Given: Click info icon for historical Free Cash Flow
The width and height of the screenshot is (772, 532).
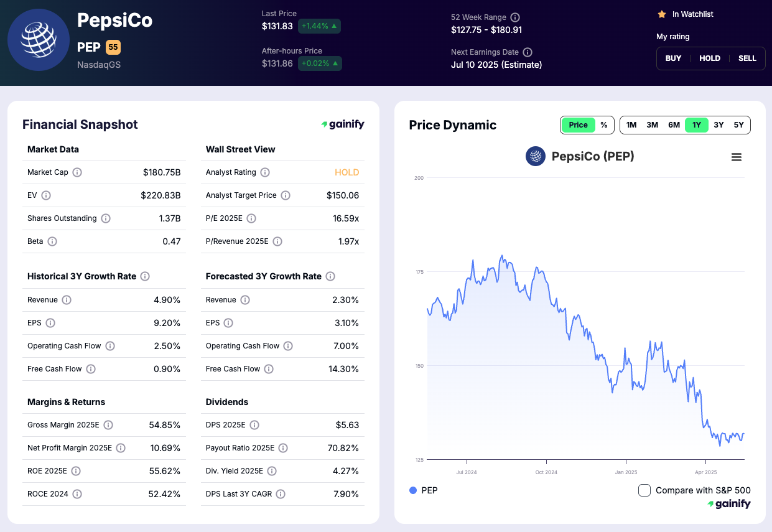Looking at the screenshot, I should (x=91, y=369).
